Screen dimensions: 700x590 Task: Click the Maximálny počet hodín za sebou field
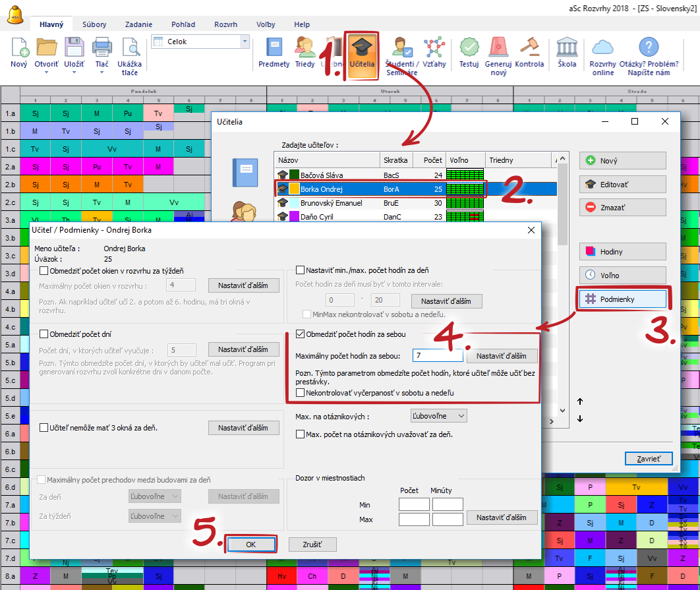[437, 356]
